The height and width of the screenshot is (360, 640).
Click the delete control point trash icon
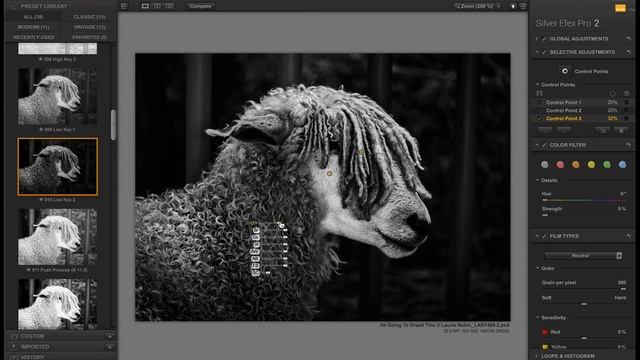622,130
